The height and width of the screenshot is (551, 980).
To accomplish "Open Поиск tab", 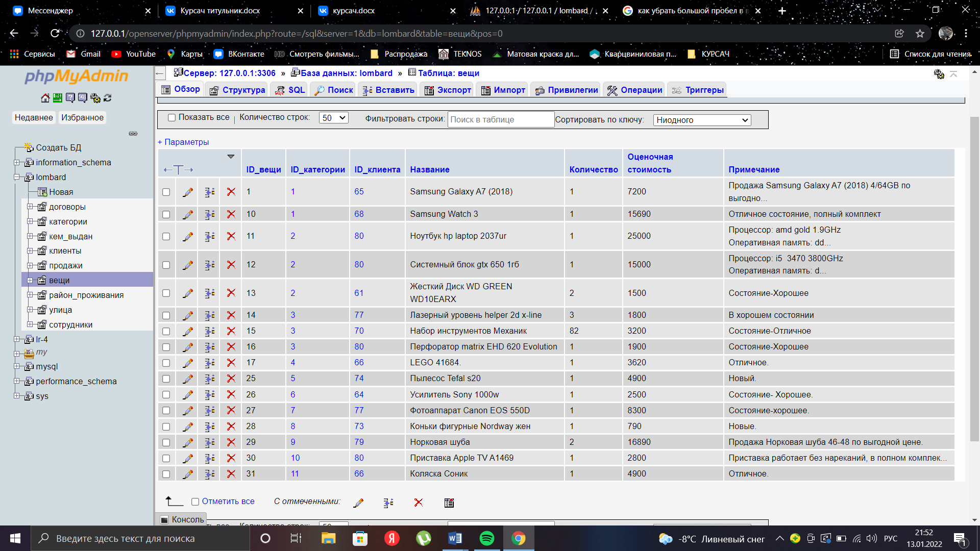I will click(x=334, y=90).
